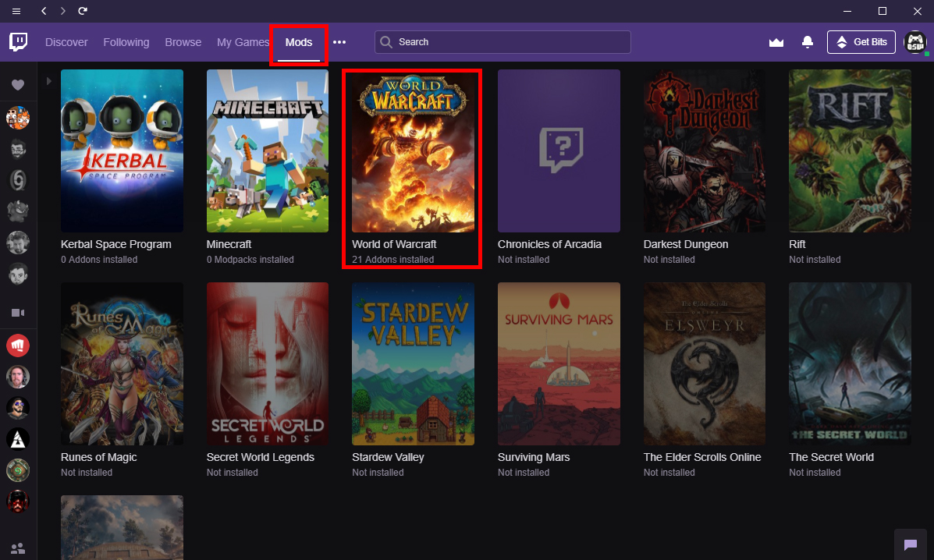The width and height of the screenshot is (934, 560).
Task: Open the hamburger menu icon
Action: (x=16, y=11)
